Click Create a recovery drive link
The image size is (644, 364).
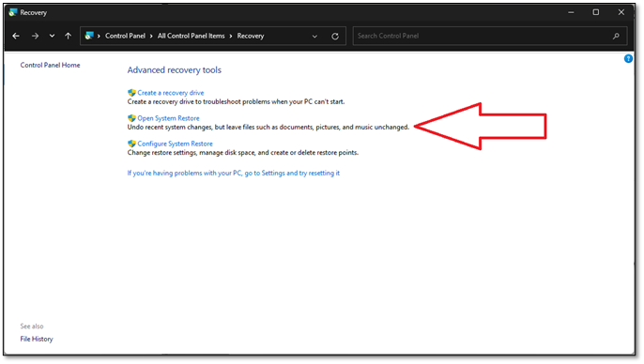171,93
